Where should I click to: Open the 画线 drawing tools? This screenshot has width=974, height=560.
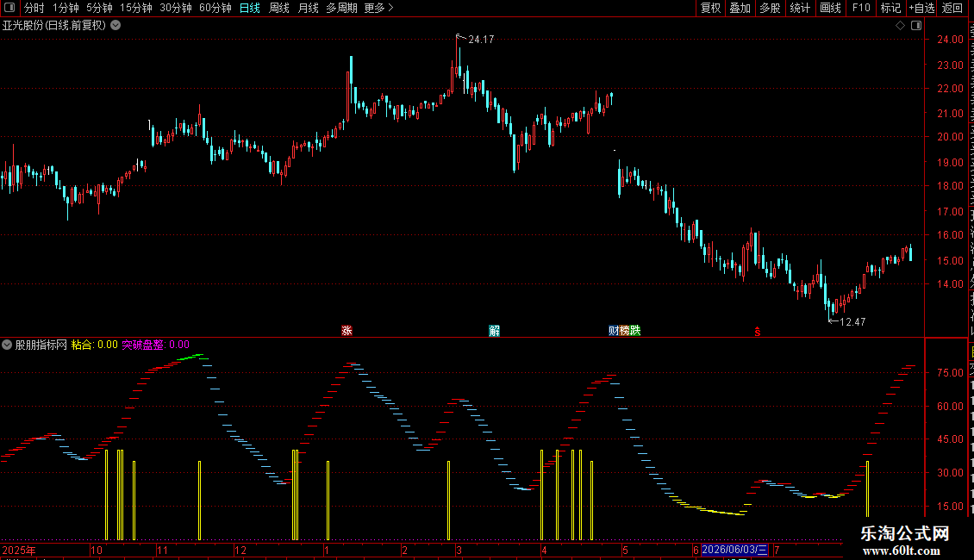[830, 8]
